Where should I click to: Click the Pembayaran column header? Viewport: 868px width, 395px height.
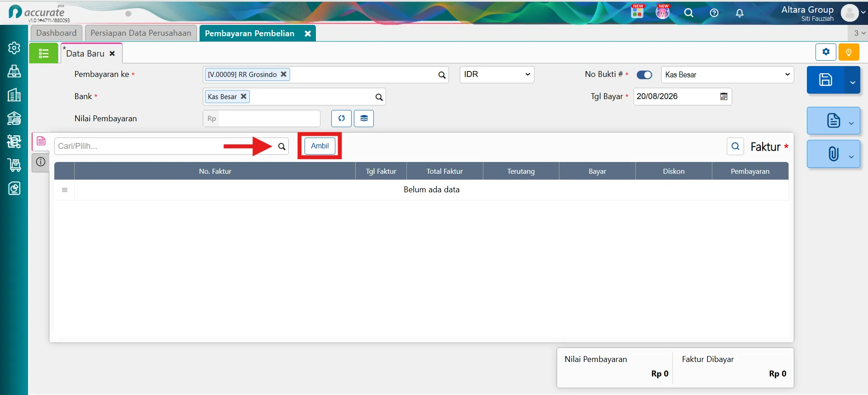click(750, 171)
